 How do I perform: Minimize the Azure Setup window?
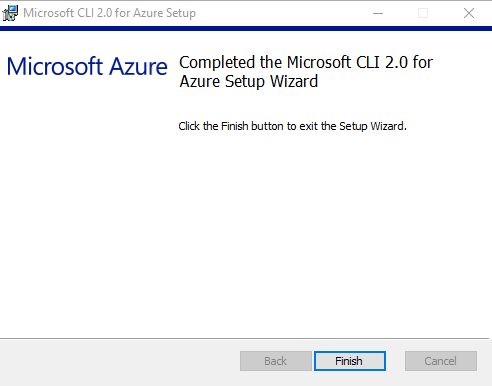pos(378,13)
